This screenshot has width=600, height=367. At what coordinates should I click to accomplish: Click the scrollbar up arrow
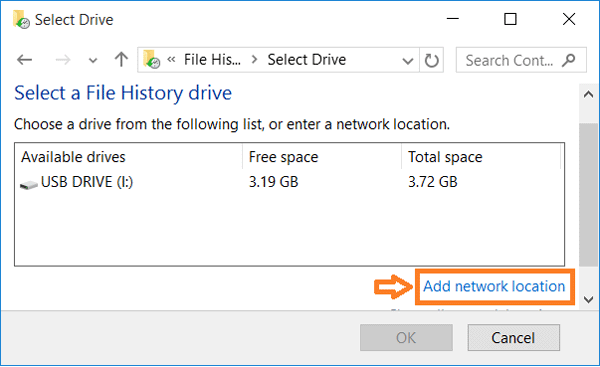point(589,94)
